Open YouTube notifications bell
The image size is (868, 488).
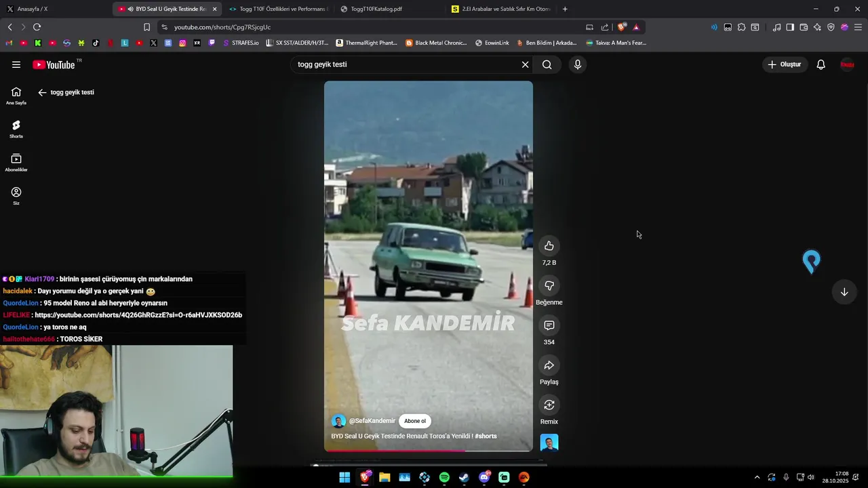[821, 64]
